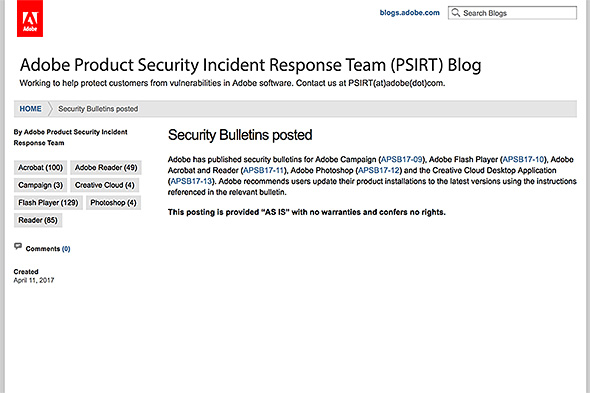
Task: Select the Campaign (3) tag
Action: 40,185
